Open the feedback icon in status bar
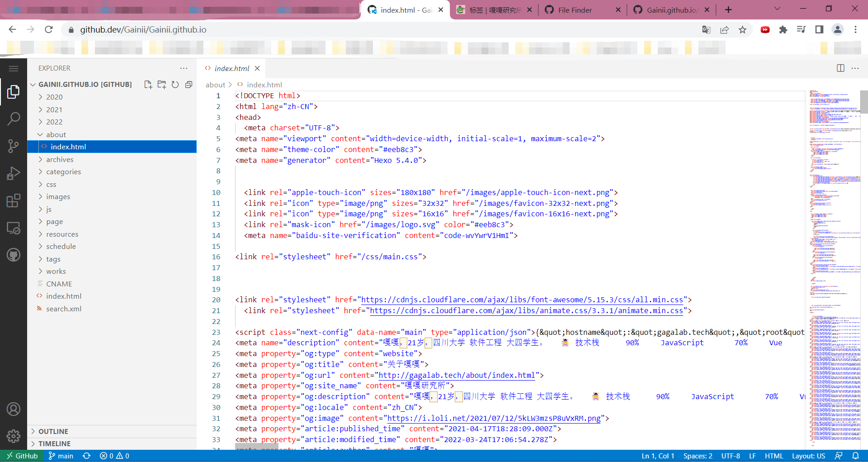 839,456
